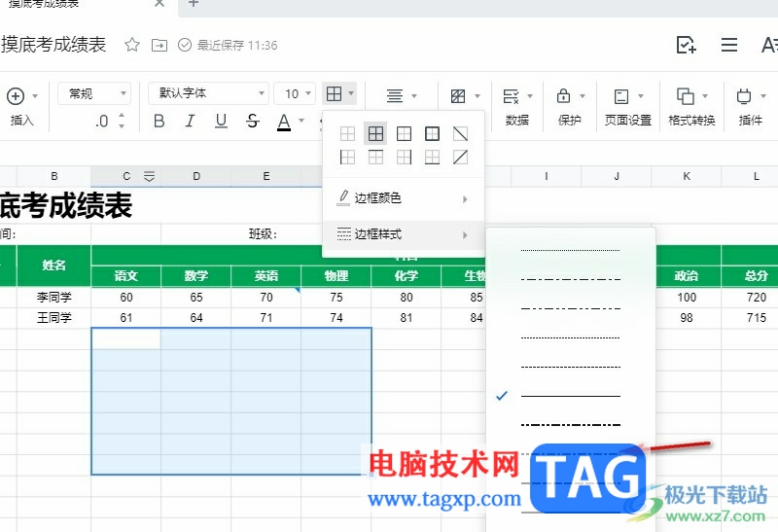Image resolution: width=778 pixels, height=532 pixels.
Task: Click the 语文 header cell
Action: point(126,276)
